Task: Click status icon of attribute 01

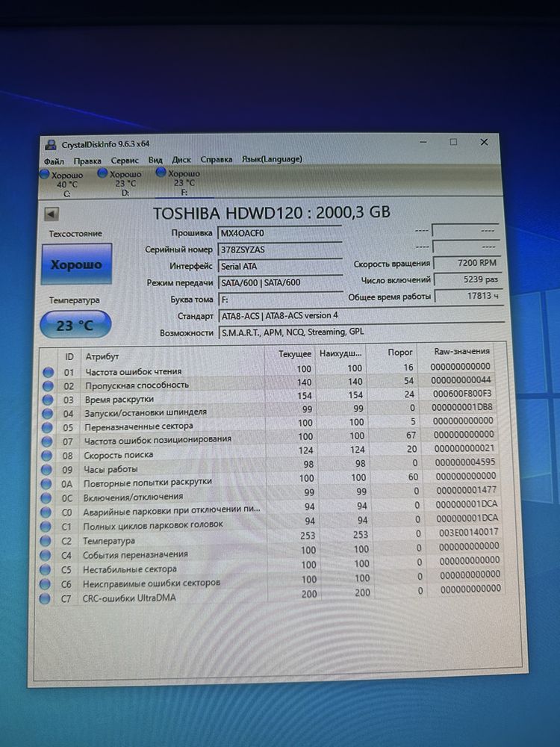Action: (x=48, y=372)
